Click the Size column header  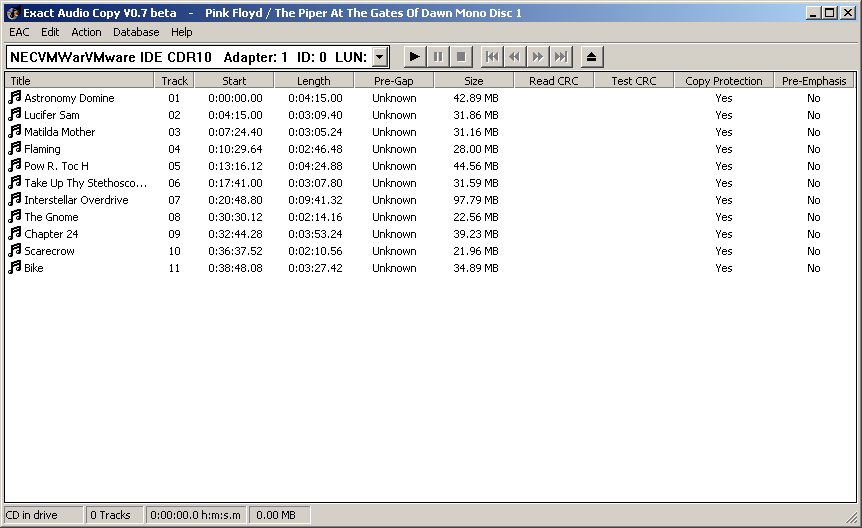click(x=474, y=81)
